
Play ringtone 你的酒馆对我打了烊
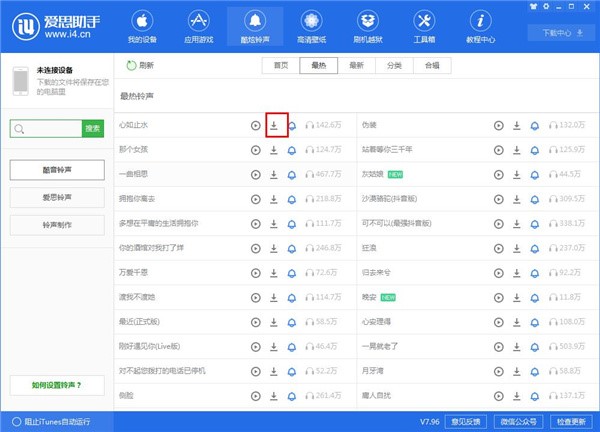coord(256,249)
